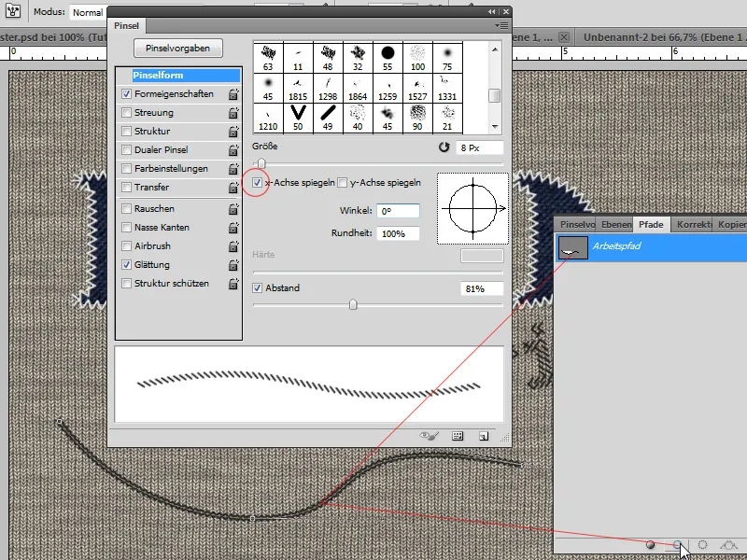Image resolution: width=747 pixels, height=560 pixels.
Task: Click the Rundheit percentage field
Action: click(399, 233)
